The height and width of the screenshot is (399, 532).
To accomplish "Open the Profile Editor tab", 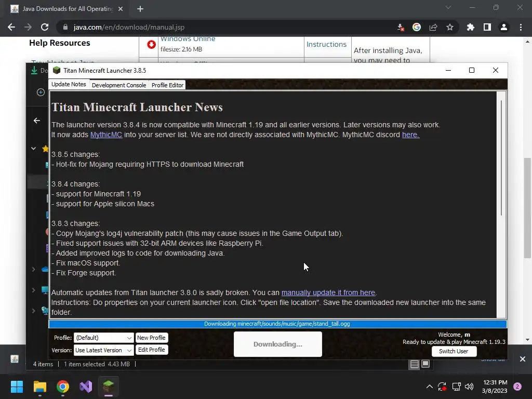I will (167, 85).
